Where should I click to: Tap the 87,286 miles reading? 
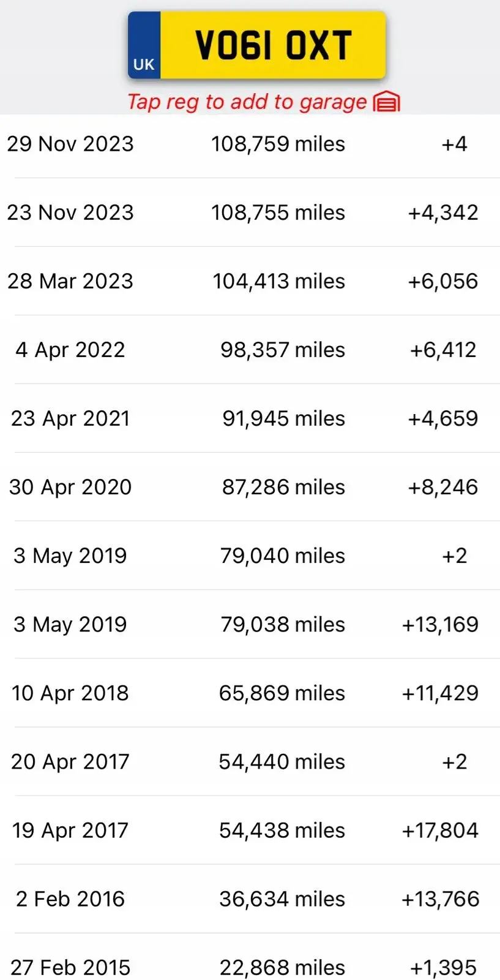tap(283, 487)
